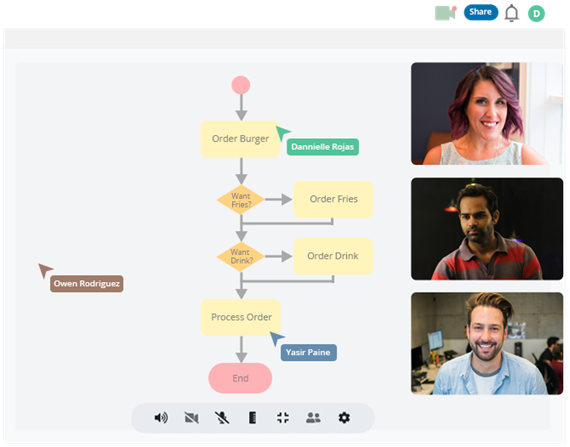Click the side panel icon in call toolbar

[x=252, y=418]
